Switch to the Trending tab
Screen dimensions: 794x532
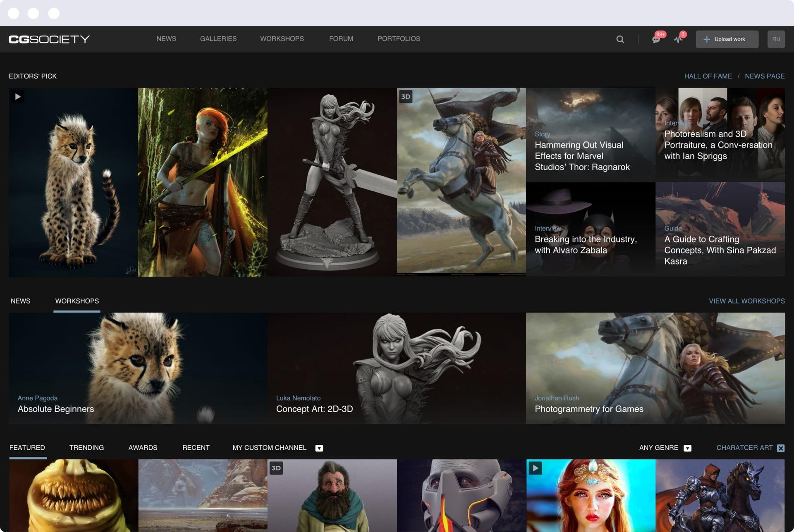87,448
